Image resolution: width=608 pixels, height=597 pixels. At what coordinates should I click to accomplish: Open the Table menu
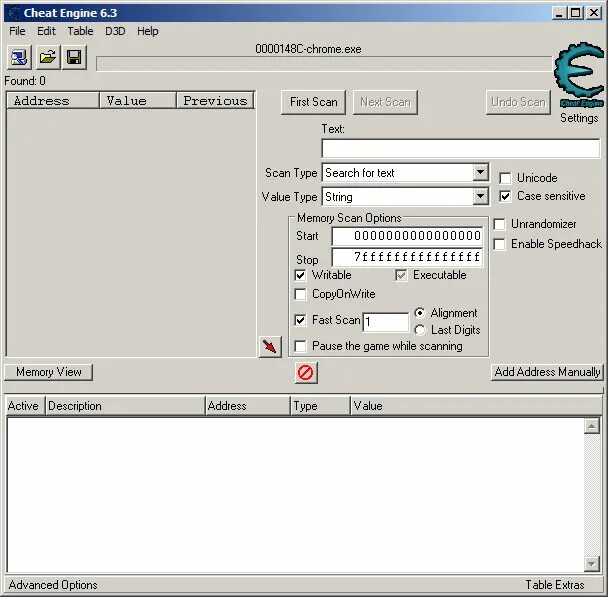(x=80, y=31)
